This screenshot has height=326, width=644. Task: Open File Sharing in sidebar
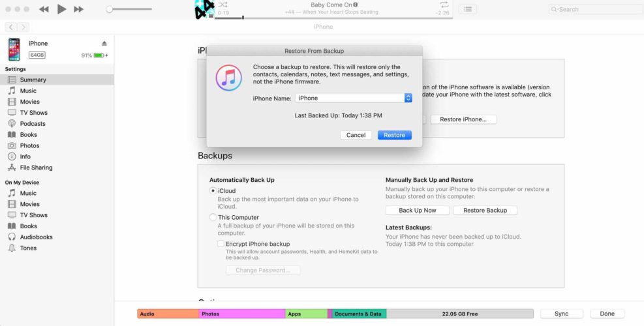point(57,168)
